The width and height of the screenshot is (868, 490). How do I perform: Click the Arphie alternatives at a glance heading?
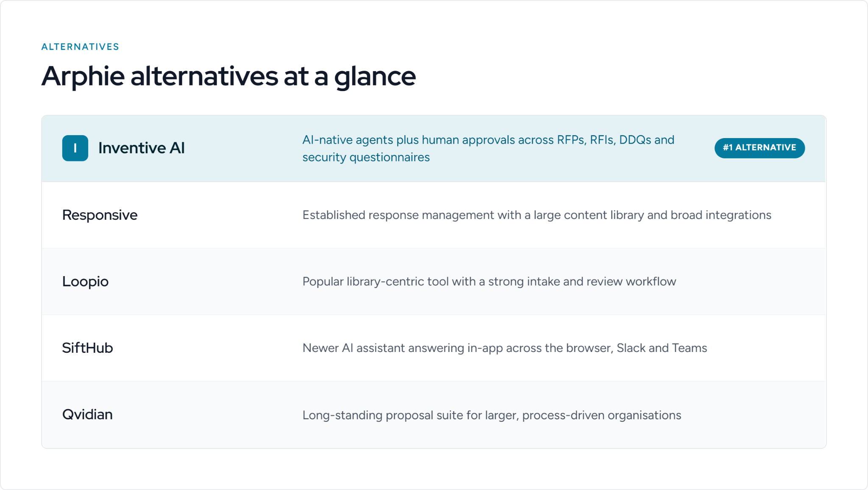click(228, 77)
